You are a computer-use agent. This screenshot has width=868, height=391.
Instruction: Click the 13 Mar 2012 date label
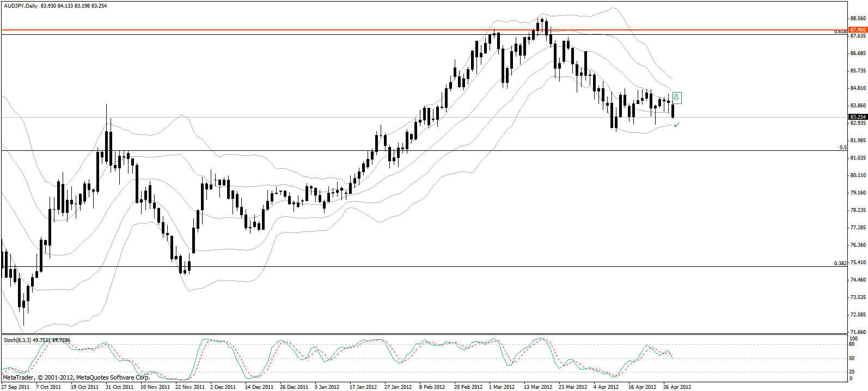538,387
